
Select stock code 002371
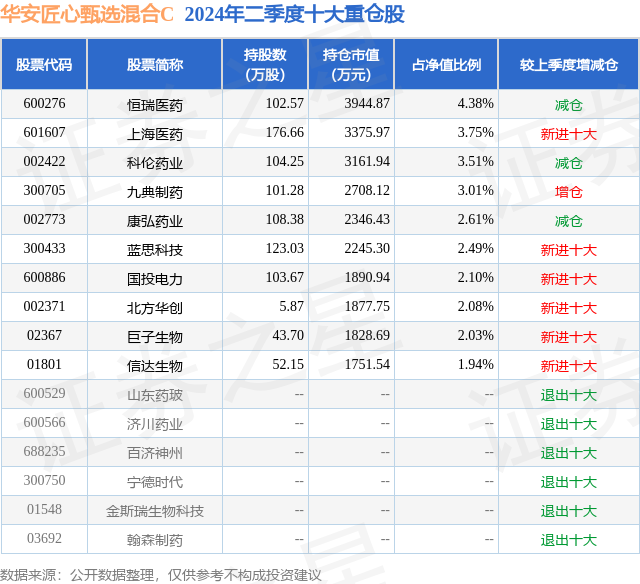(x=44, y=306)
